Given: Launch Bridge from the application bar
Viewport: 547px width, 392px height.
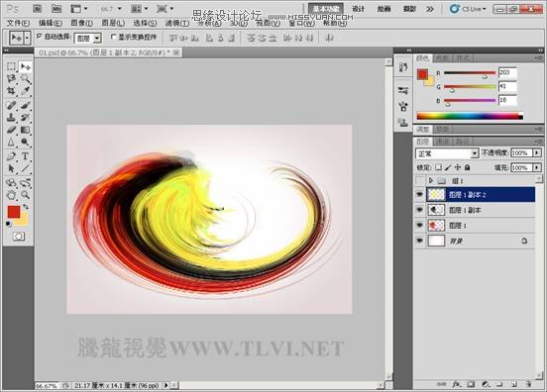Looking at the screenshot, I should 37,8.
